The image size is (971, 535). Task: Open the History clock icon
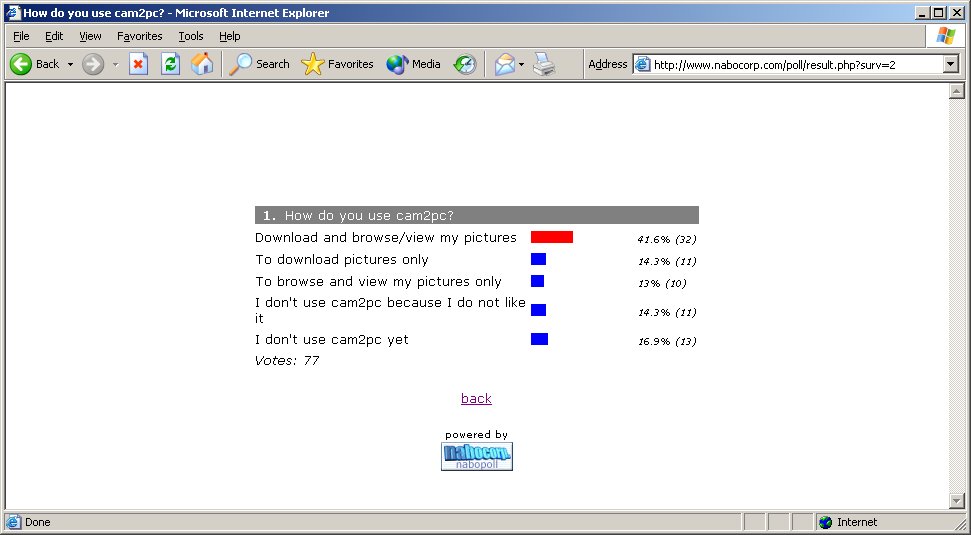click(x=464, y=64)
